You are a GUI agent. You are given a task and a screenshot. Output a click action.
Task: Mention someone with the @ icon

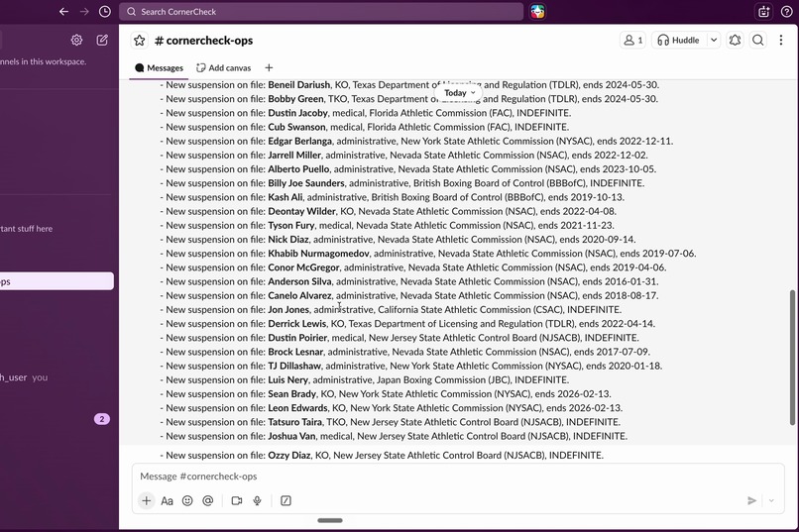click(207, 500)
